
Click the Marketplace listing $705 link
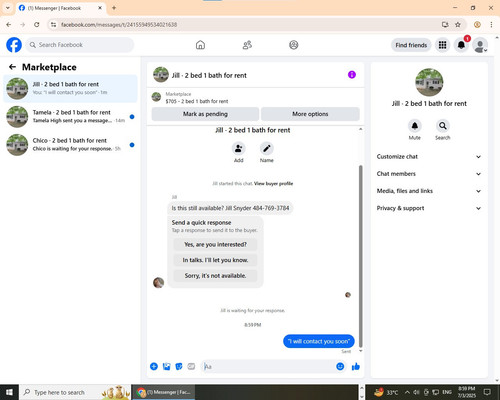[x=197, y=101]
